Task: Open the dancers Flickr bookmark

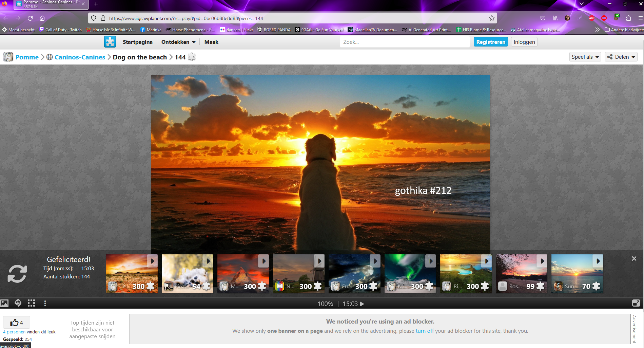Action: 236,30
